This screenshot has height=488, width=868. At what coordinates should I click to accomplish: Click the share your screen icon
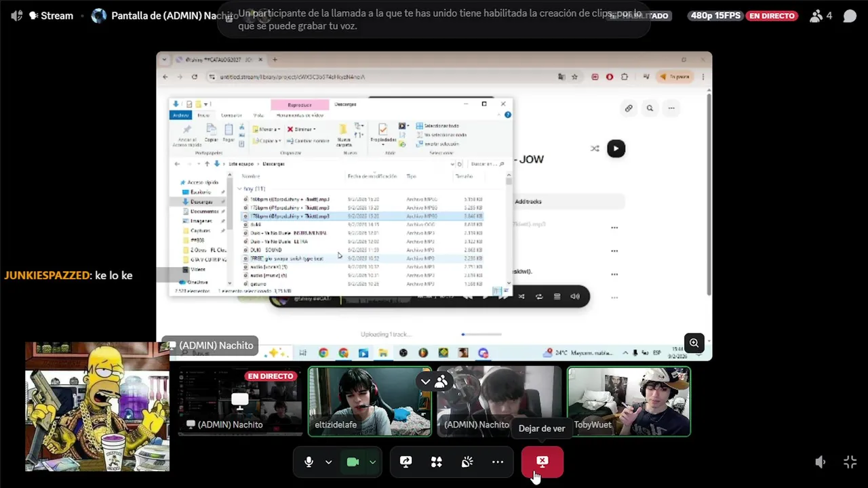406,462
